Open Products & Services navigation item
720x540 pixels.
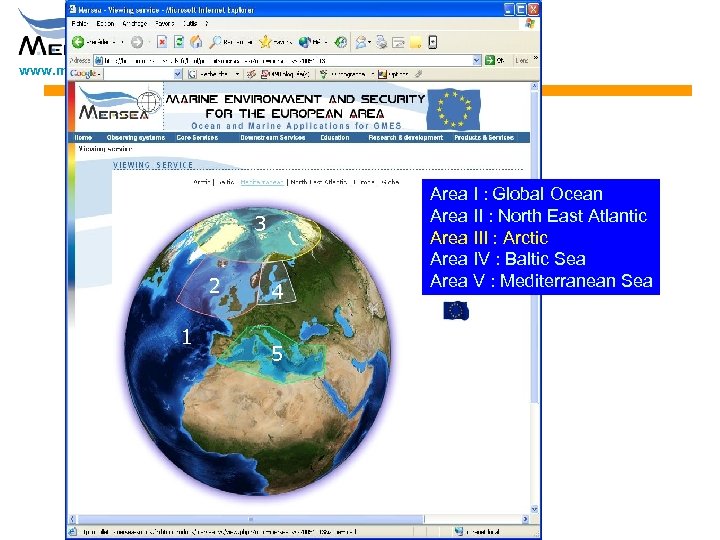point(484,138)
